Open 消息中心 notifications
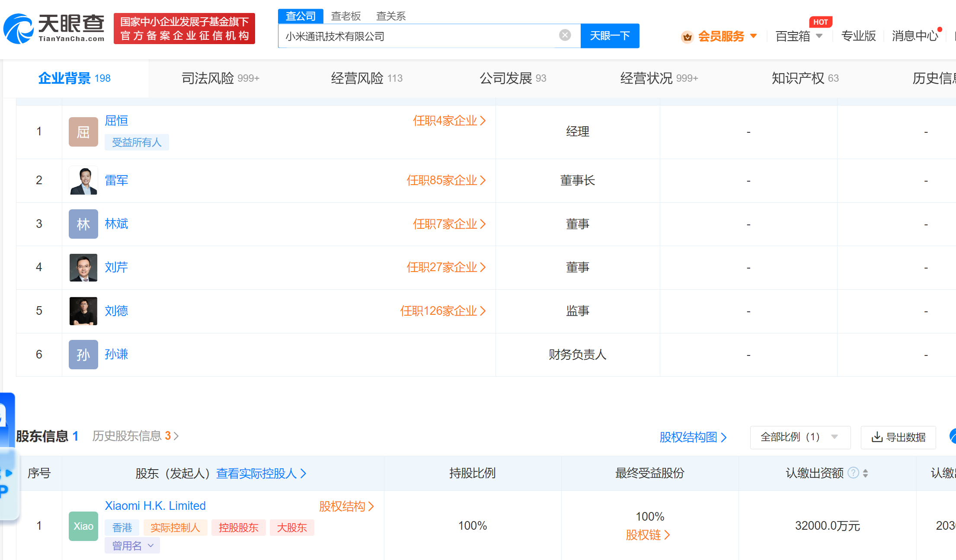 [915, 36]
